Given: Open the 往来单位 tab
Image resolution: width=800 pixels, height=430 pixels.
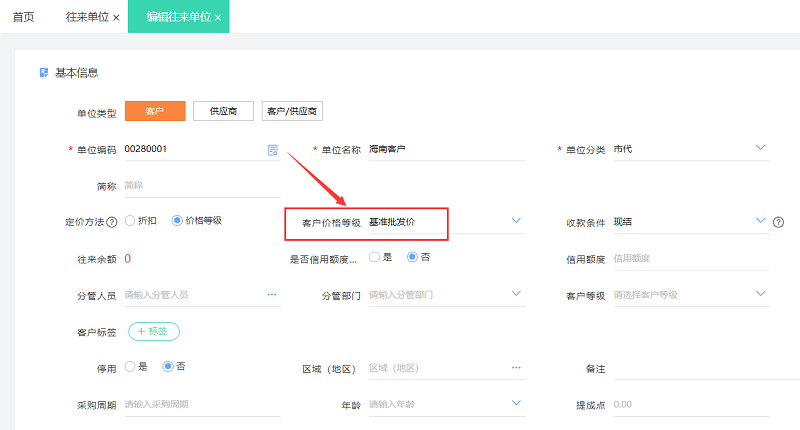Looking at the screenshot, I should (87, 18).
